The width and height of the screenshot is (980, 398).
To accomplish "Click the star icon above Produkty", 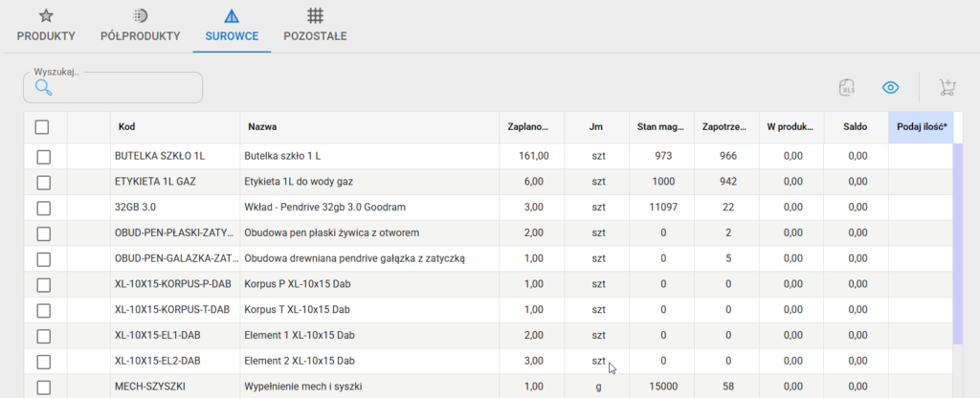I will coord(46,15).
